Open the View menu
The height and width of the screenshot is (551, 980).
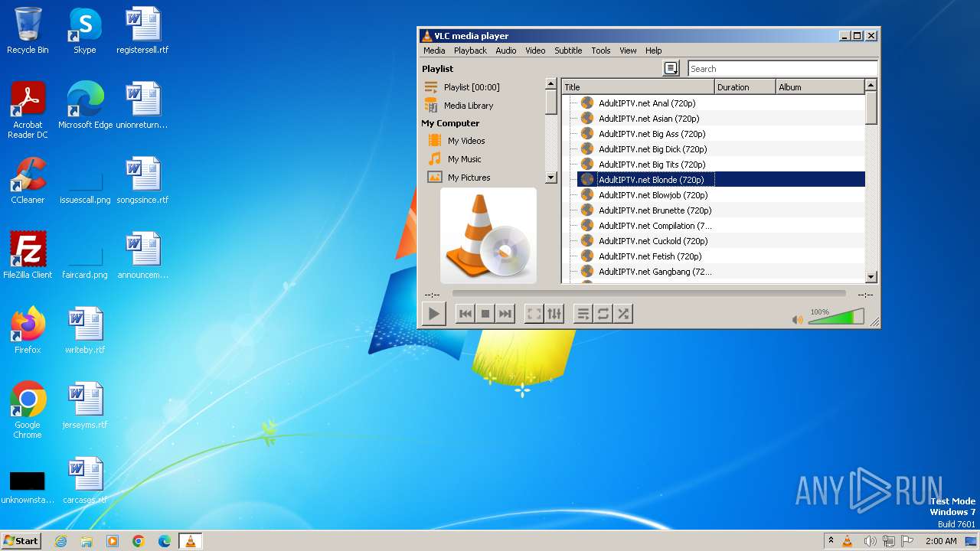tap(628, 51)
